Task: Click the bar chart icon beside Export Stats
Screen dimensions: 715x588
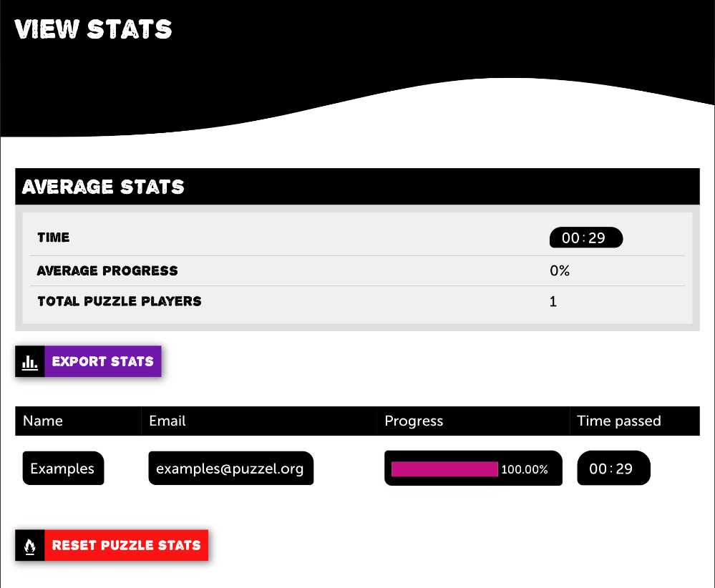Action: [30, 361]
